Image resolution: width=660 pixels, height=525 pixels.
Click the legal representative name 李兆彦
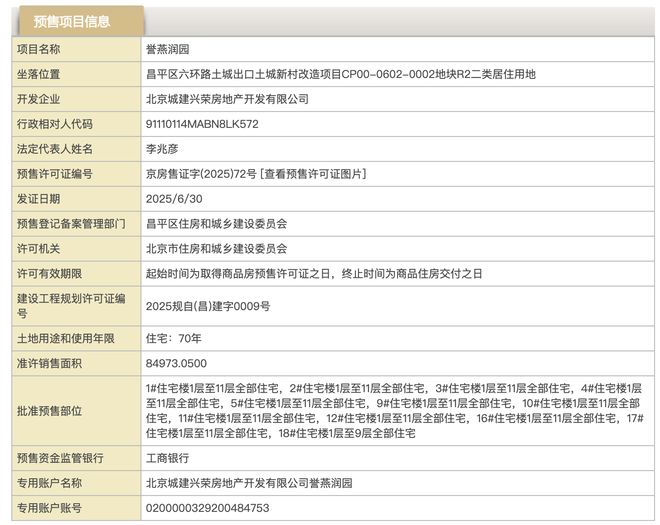[162, 149]
